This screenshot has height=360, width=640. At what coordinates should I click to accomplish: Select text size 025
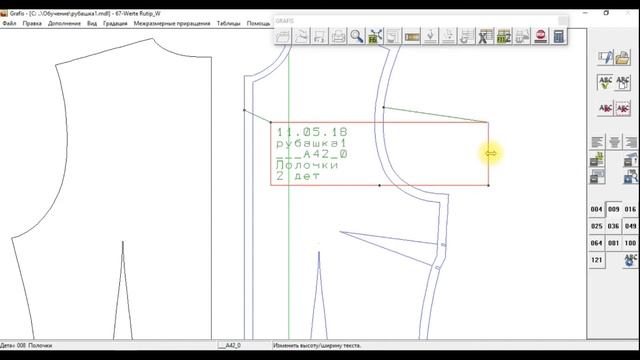click(x=596, y=226)
